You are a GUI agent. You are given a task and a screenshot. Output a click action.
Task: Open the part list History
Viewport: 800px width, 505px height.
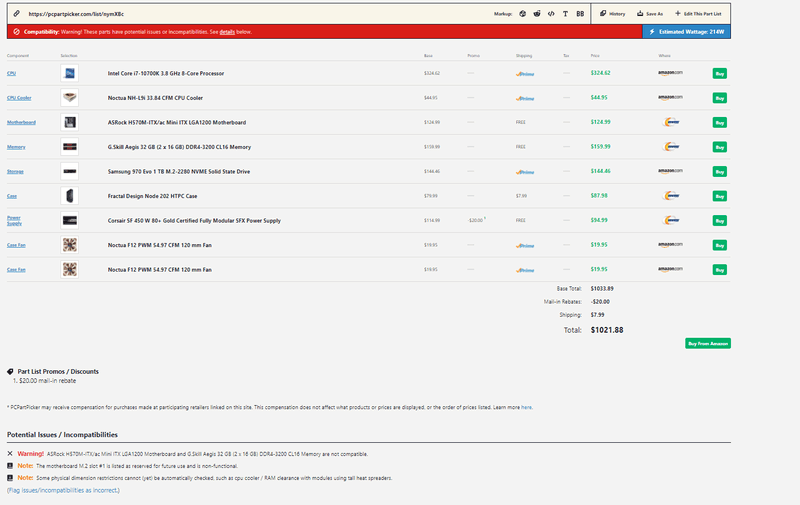pyautogui.click(x=612, y=14)
